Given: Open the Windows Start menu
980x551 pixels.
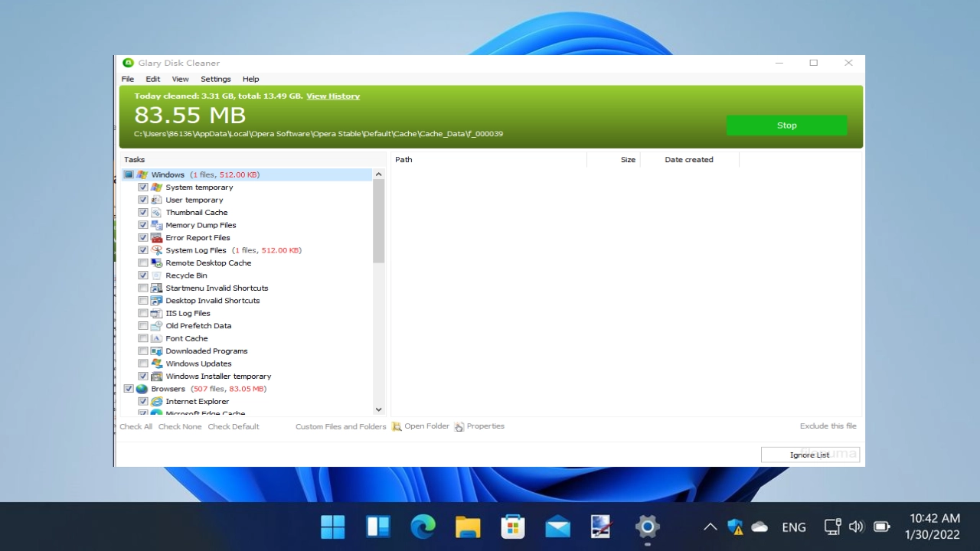Looking at the screenshot, I should [x=333, y=527].
